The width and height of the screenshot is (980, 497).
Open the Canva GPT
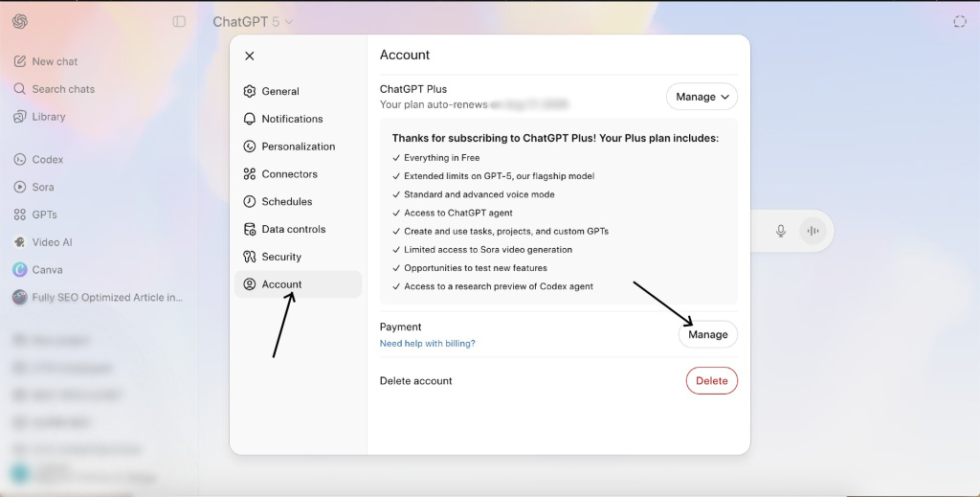click(38, 269)
